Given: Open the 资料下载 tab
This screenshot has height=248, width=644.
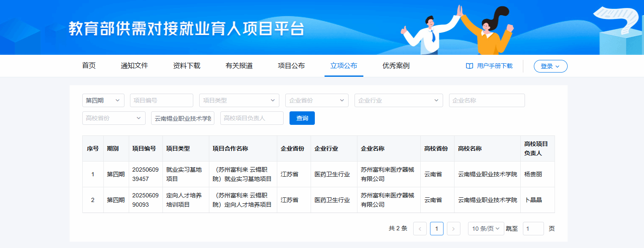Looking at the screenshot, I should click(x=187, y=66).
